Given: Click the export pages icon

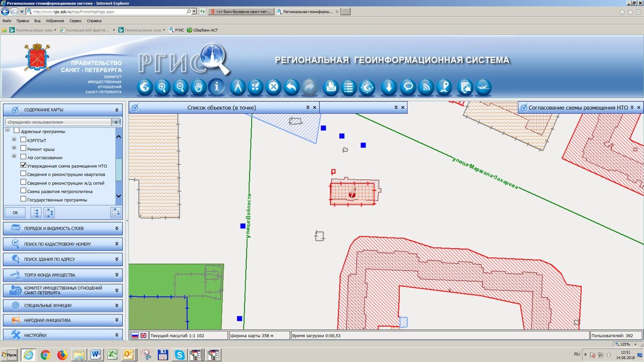Looking at the screenshot, I should (465, 86).
